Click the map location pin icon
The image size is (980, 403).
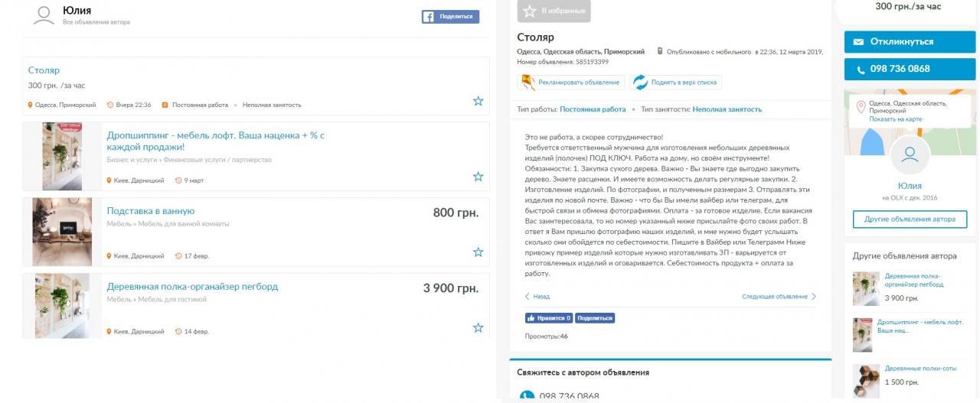pyautogui.click(x=861, y=107)
